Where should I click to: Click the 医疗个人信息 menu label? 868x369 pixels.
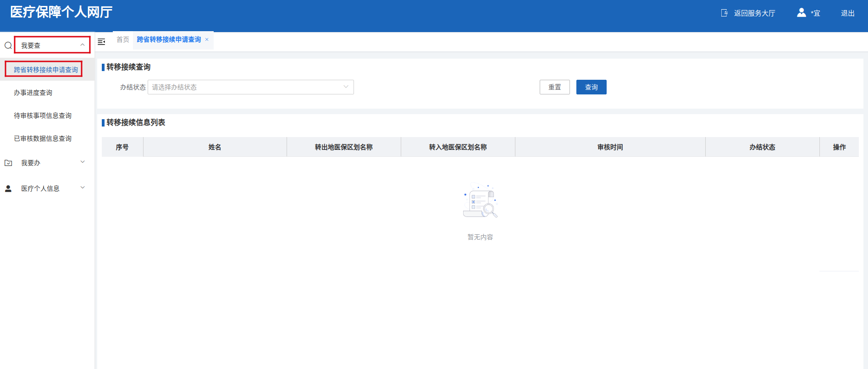[40, 188]
